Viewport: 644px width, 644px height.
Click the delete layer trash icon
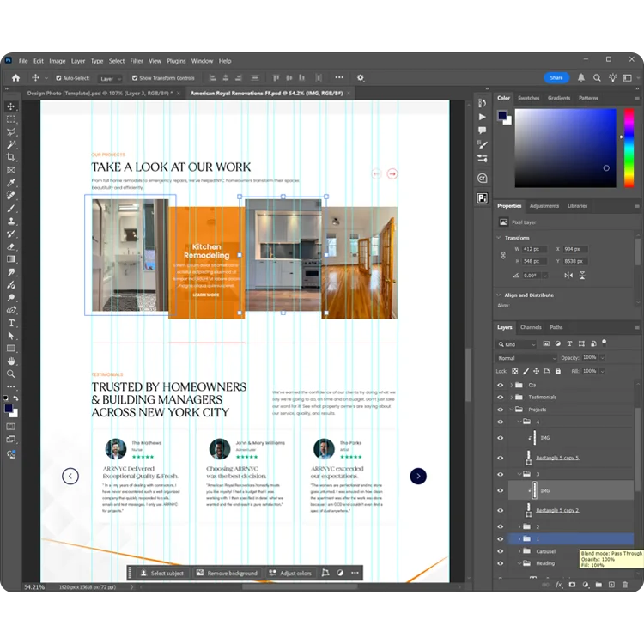pyautogui.click(x=624, y=585)
